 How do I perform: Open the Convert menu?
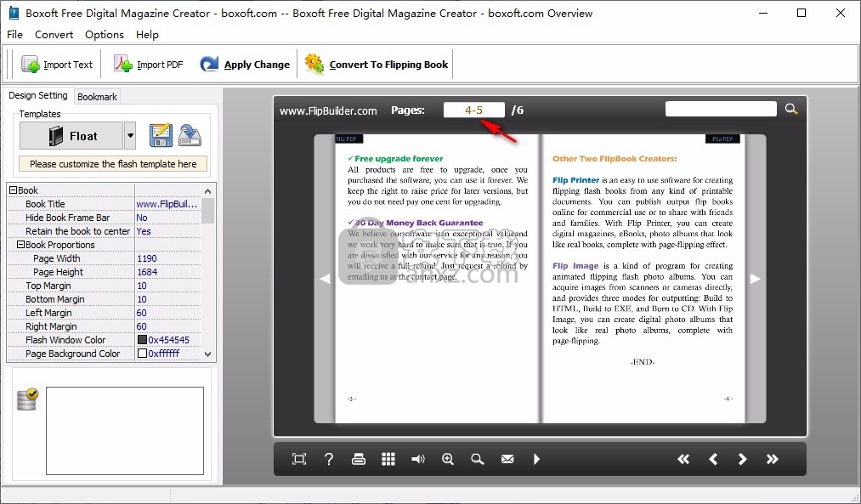pos(54,35)
